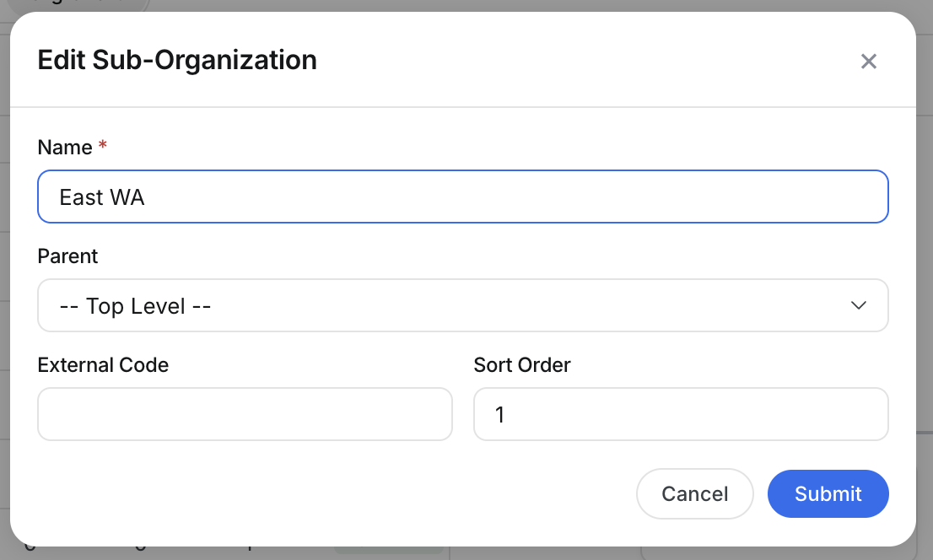Expand the Top Level parent selector
The width and height of the screenshot is (933, 560).
pos(462,305)
